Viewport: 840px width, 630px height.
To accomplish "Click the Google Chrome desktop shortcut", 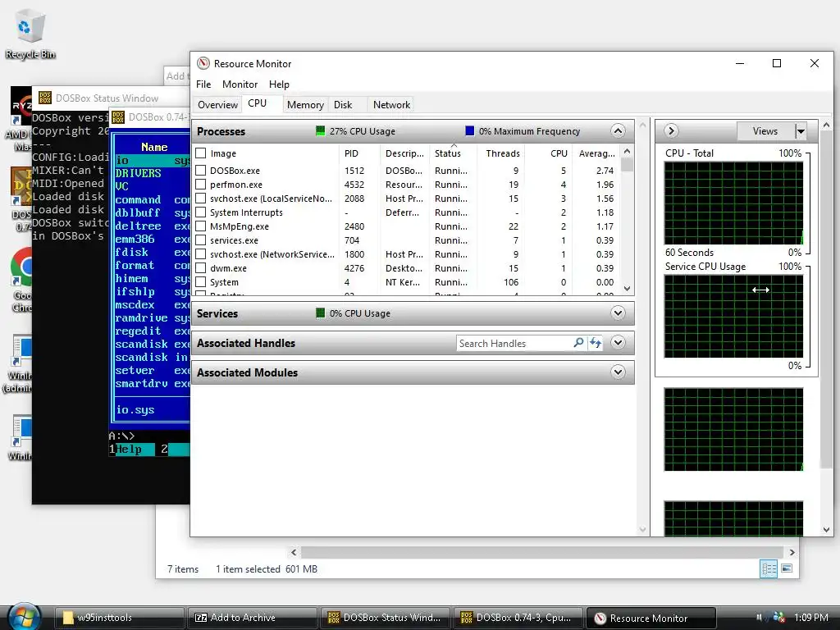I will tap(22, 279).
